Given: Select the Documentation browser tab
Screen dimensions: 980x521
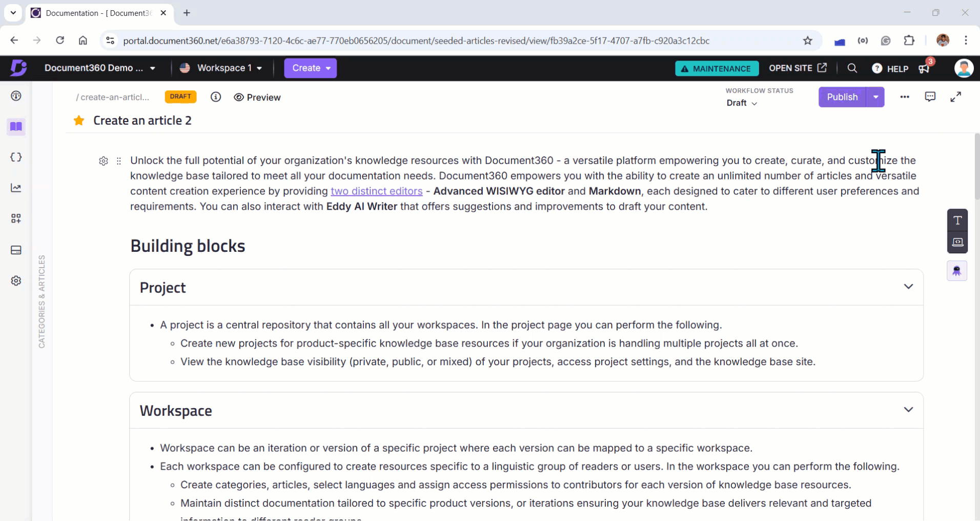Looking at the screenshot, I should point(99,13).
